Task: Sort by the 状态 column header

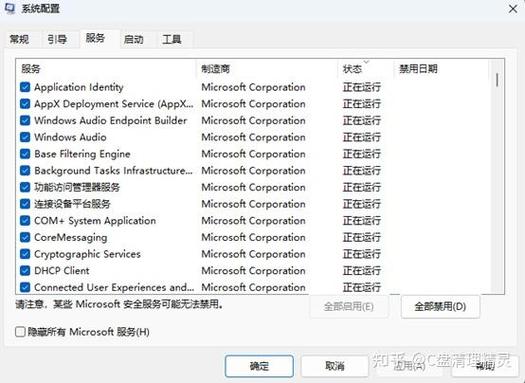Action: tap(366, 69)
